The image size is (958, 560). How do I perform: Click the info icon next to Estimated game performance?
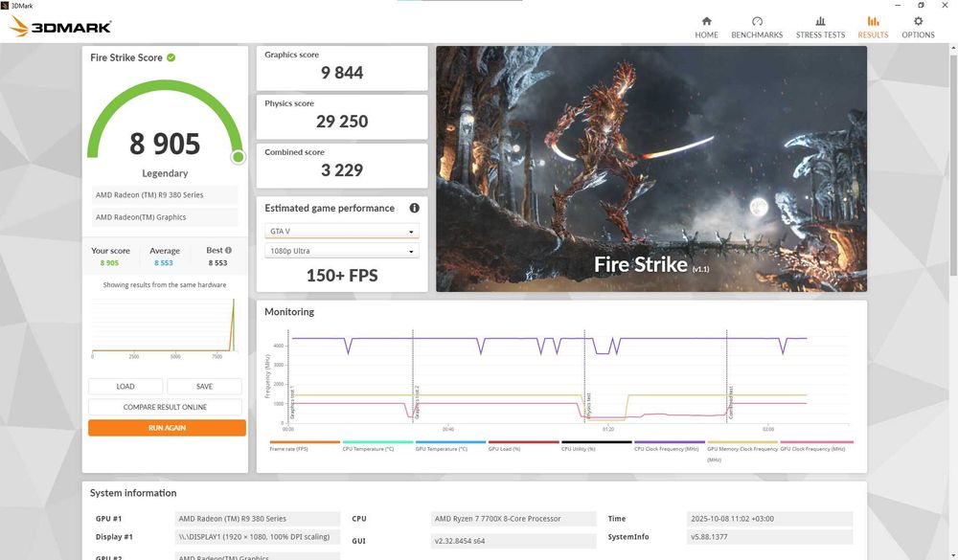(414, 209)
